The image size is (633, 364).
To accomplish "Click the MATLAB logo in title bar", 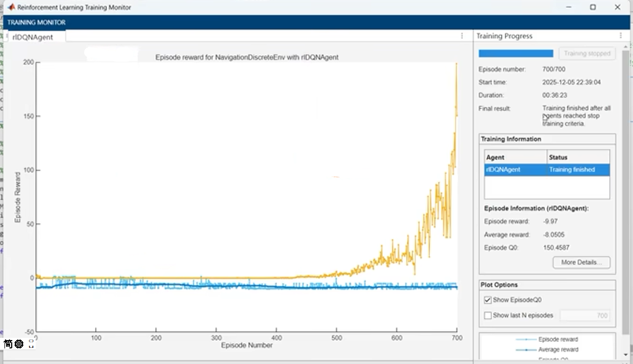I will tap(11, 7).
